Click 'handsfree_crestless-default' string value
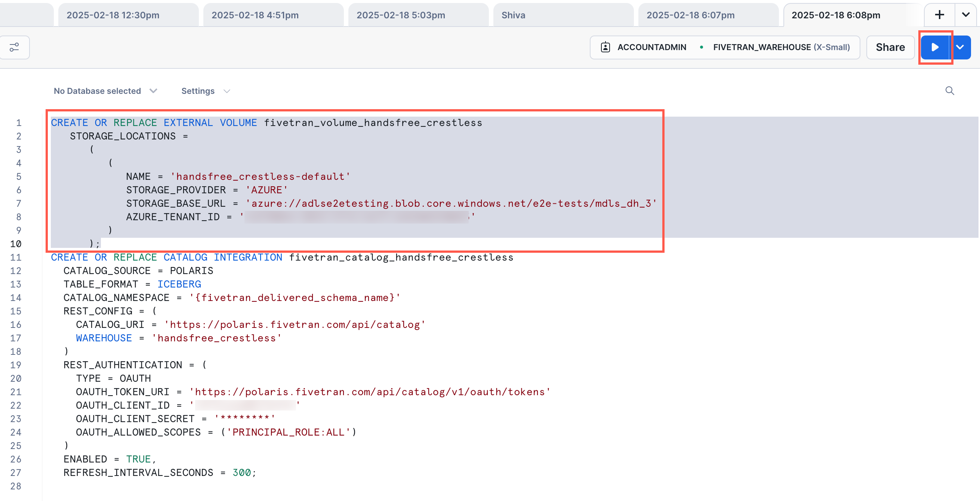The height and width of the screenshot is (501, 980). tap(260, 176)
